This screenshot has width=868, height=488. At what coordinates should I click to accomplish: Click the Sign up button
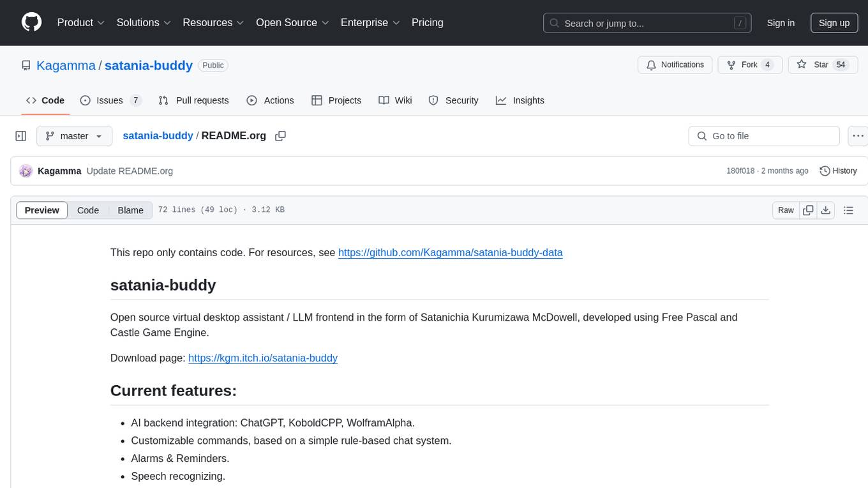[834, 23]
